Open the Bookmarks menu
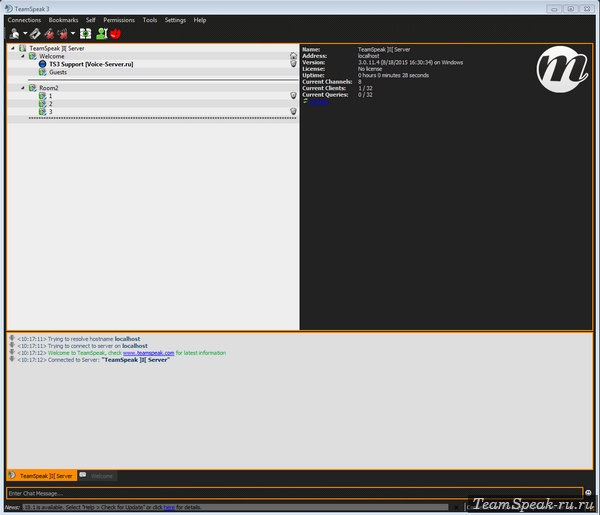 pyautogui.click(x=63, y=20)
